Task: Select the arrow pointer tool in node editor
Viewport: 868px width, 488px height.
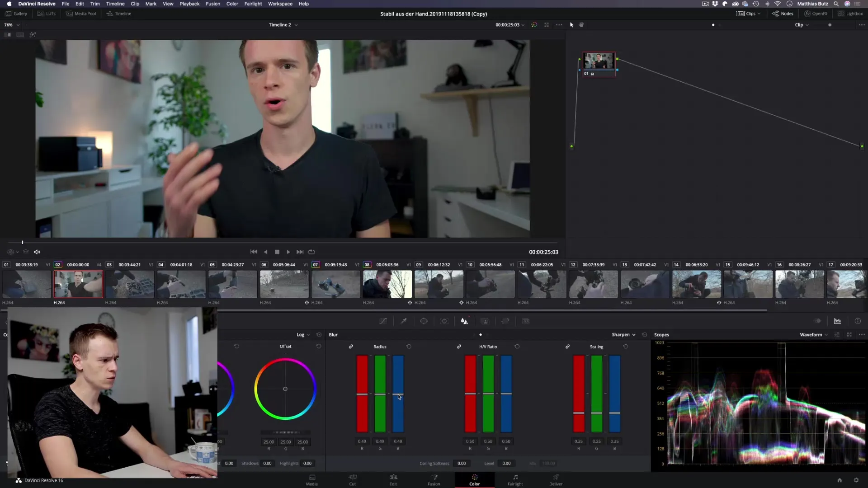Action: tap(571, 25)
